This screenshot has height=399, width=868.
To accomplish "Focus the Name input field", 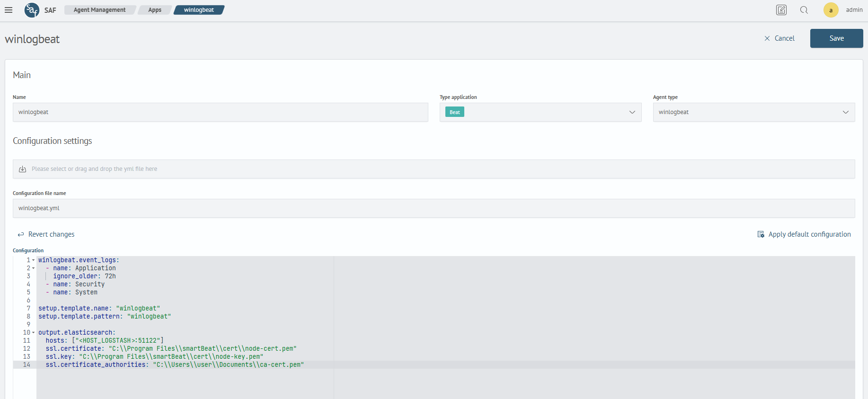I will point(221,112).
